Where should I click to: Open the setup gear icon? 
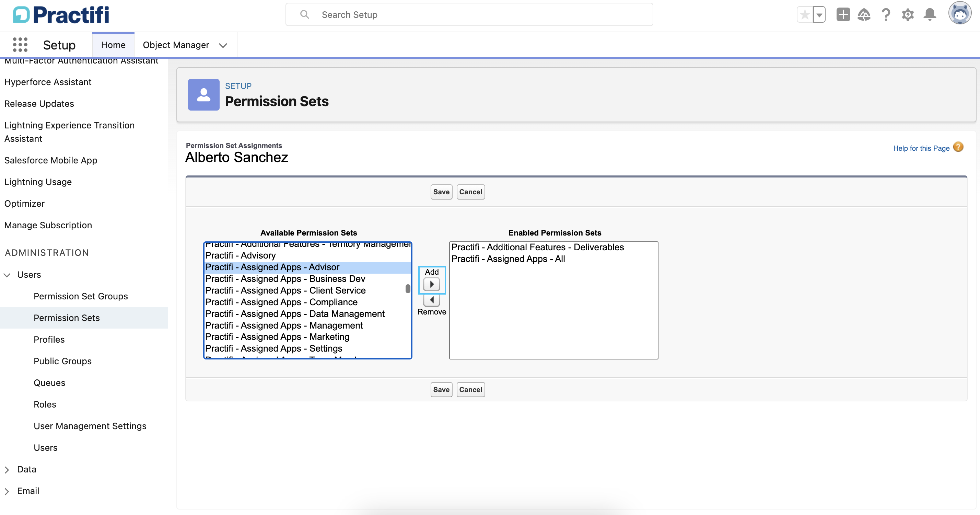click(908, 15)
